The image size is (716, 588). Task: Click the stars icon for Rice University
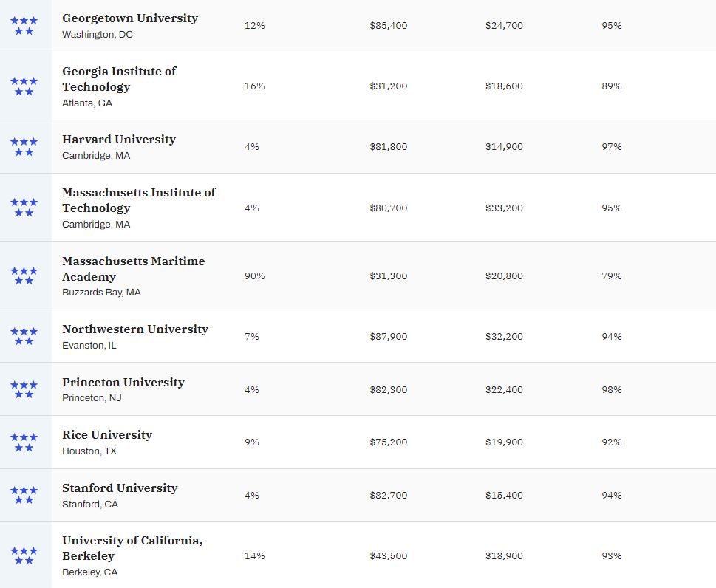pos(24,442)
